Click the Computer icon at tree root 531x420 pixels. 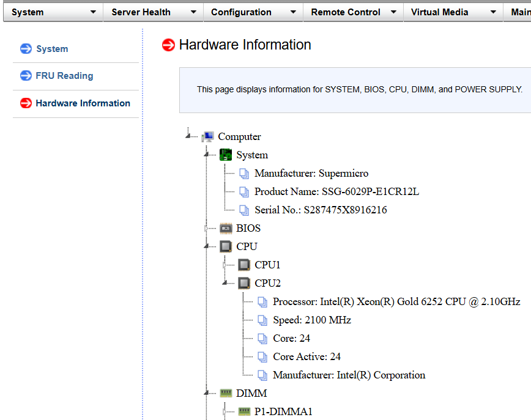[x=208, y=137]
